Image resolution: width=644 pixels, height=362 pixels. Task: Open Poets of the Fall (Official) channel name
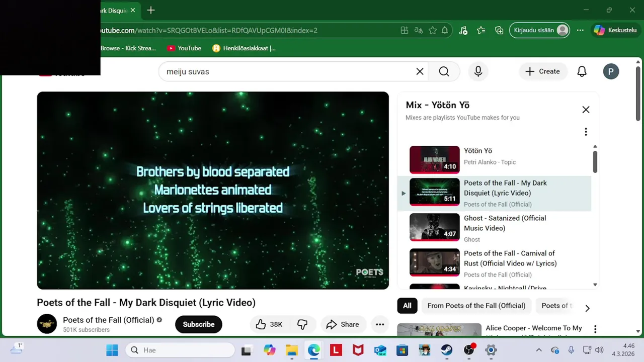(109, 320)
